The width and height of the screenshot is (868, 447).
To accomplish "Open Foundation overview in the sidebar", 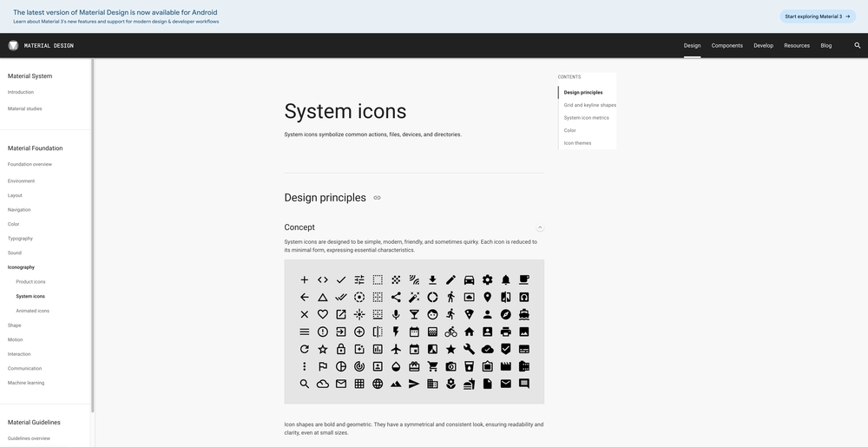I will coord(30,164).
